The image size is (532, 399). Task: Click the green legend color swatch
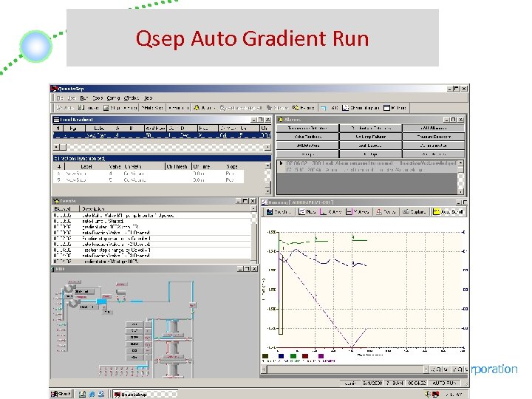[x=293, y=356]
